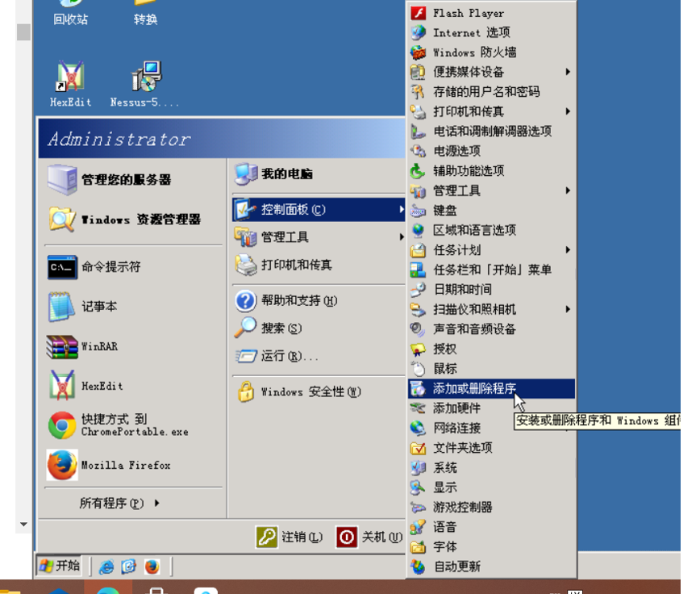Click the 电话和调制解调器选项 icon
The width and height of the screenshot is (700, 594).
pyautogui.click(x=419, y=132)
